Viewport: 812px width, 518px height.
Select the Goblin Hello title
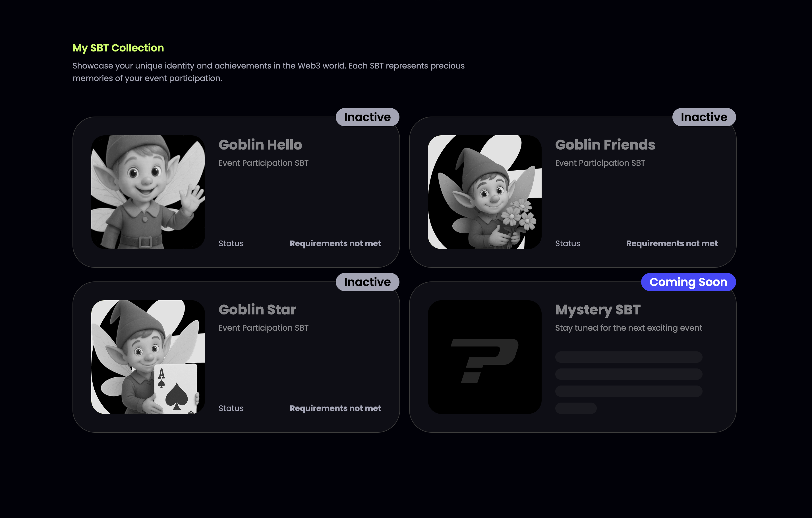point(260,145)
